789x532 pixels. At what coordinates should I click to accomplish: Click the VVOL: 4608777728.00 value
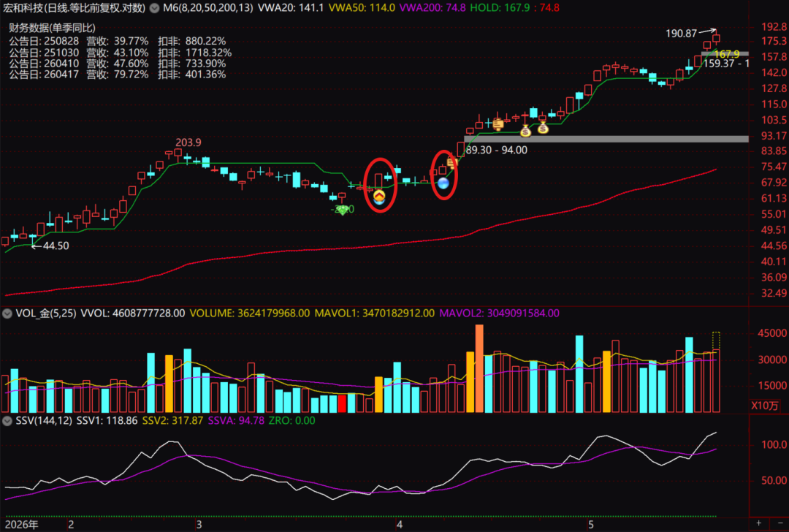[133, 313]
